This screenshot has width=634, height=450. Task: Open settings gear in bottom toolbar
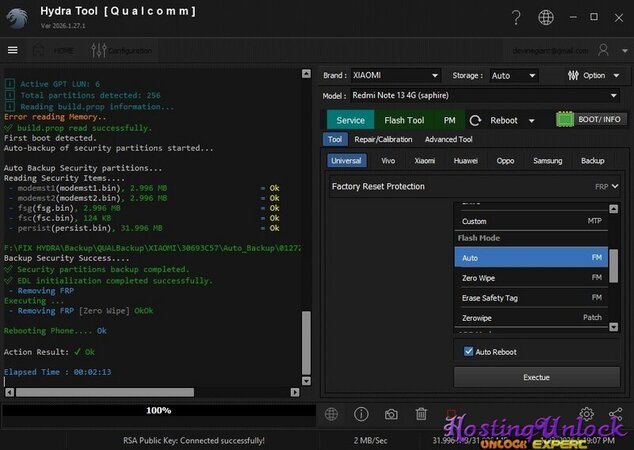[x=587, y=414]
